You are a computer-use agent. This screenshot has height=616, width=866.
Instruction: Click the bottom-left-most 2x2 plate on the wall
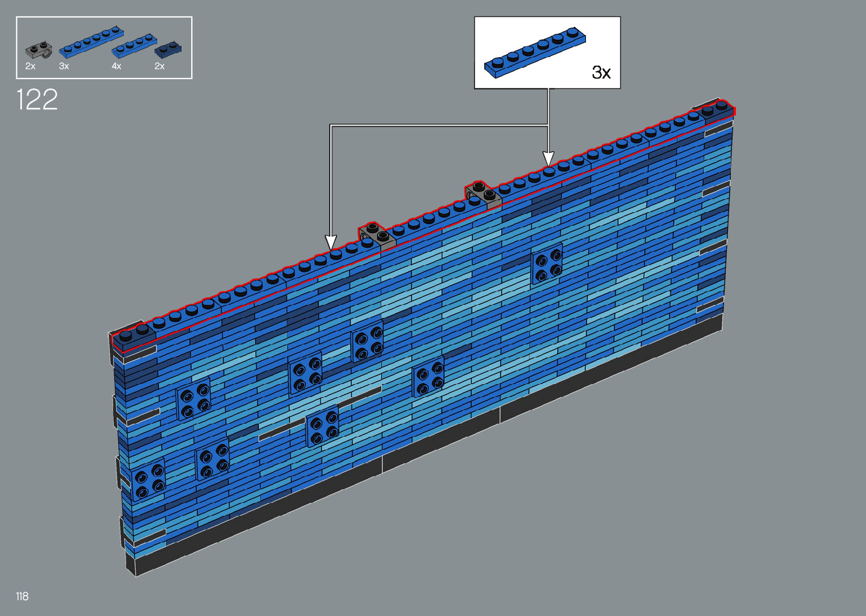(x=148, y=480)
